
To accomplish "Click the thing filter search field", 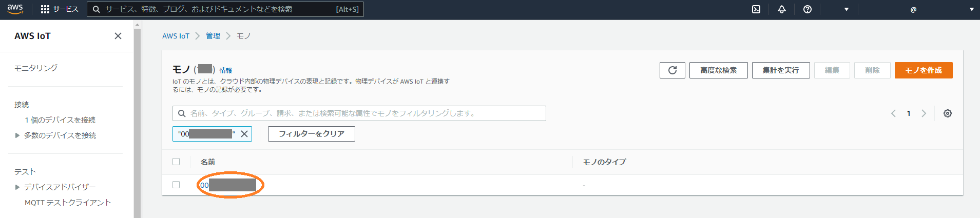I will click(359, 113).
